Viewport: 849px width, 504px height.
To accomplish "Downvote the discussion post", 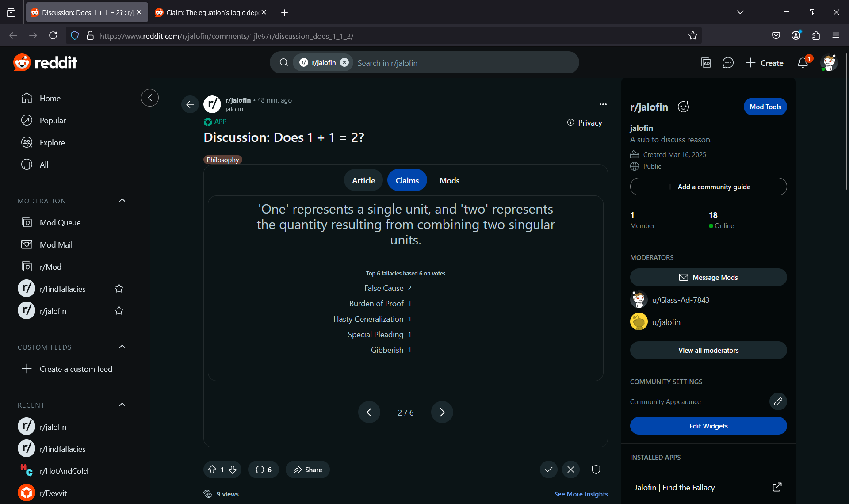I will coord(233,470).
